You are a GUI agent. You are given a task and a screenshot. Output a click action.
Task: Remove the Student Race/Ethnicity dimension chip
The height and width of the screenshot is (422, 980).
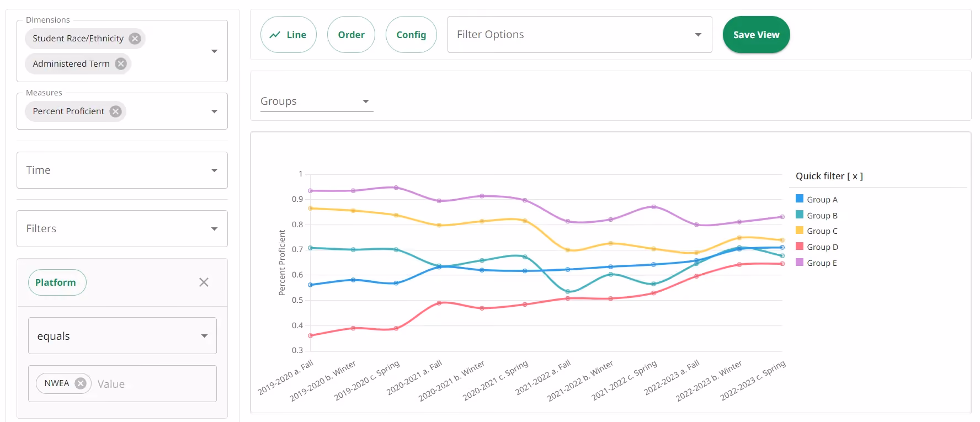[135, 39]
